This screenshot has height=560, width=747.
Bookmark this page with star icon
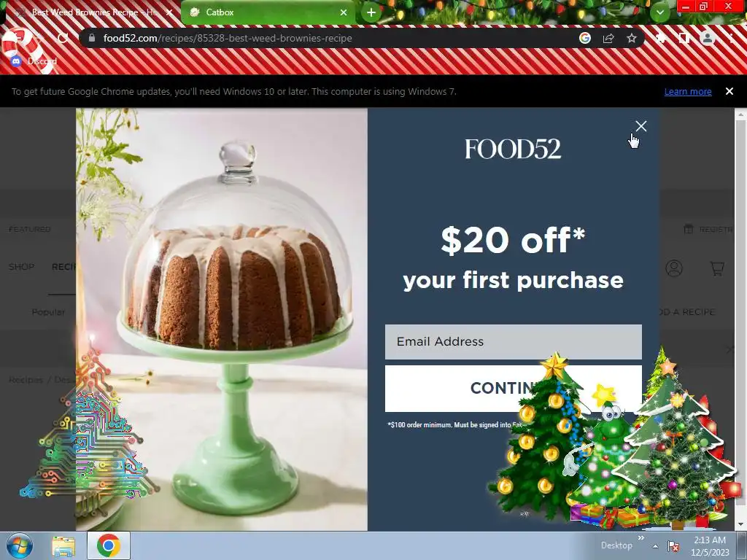[631, 38]
